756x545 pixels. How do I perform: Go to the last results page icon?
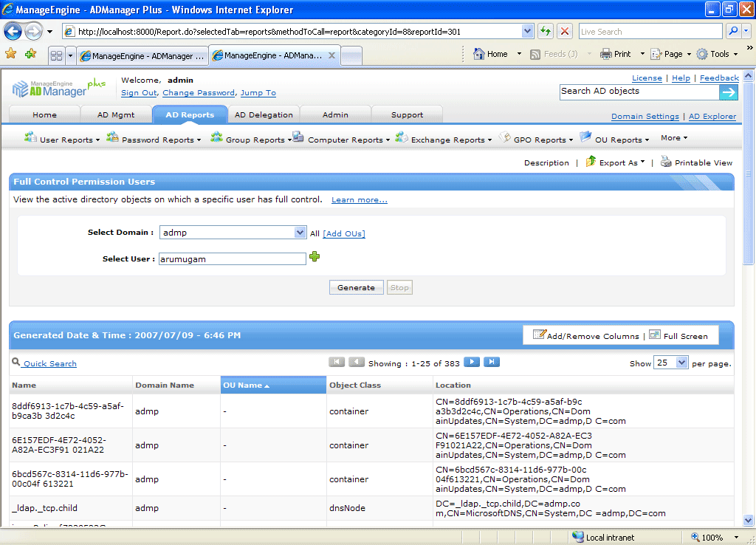pos(491,362)
